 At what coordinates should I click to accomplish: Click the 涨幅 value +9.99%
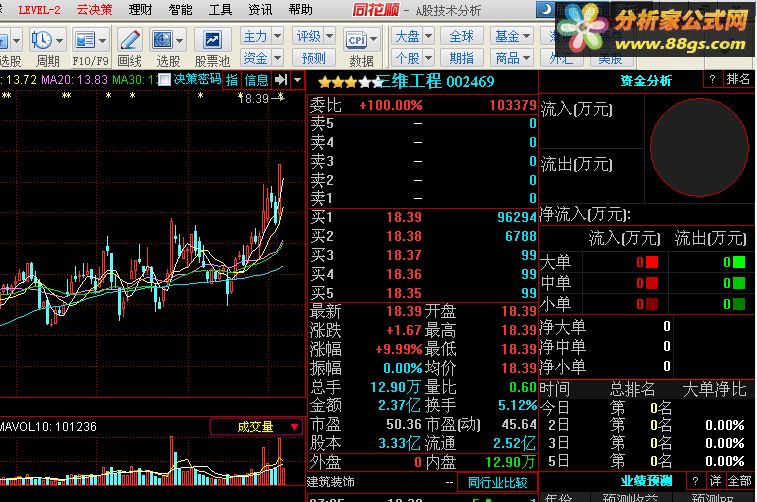(x=399, y=349)
